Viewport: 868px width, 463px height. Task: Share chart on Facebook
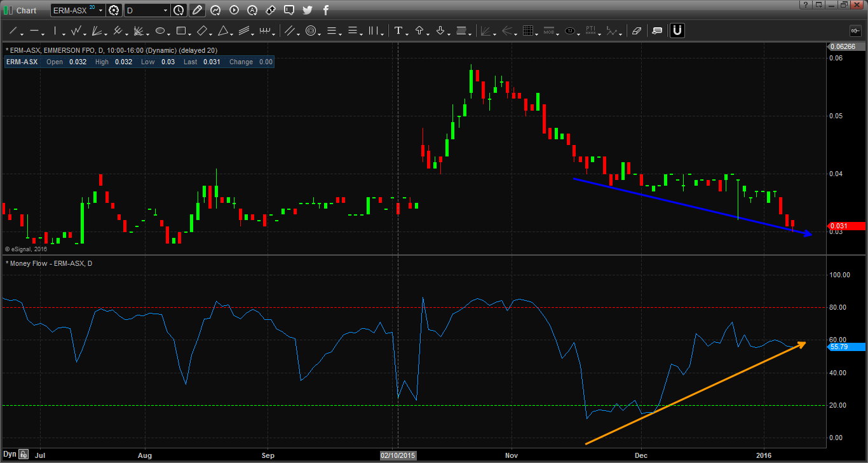[x=326, y=10]
